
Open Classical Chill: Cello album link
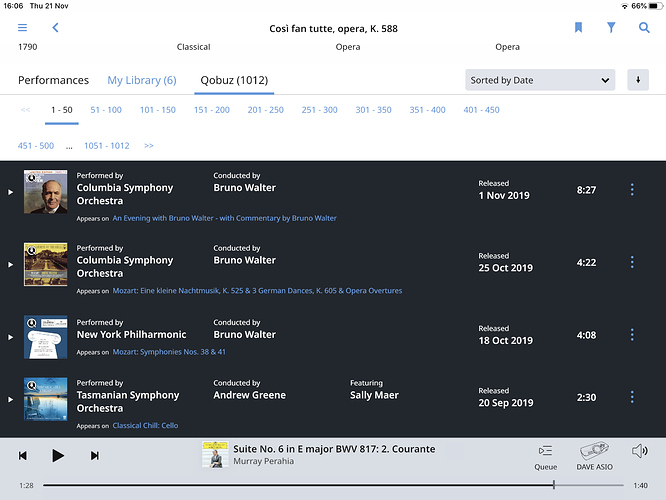click(x=145, y=426)
